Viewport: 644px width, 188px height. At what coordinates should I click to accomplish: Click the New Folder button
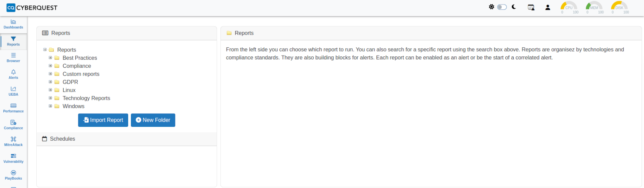click(x=153, y=120)
